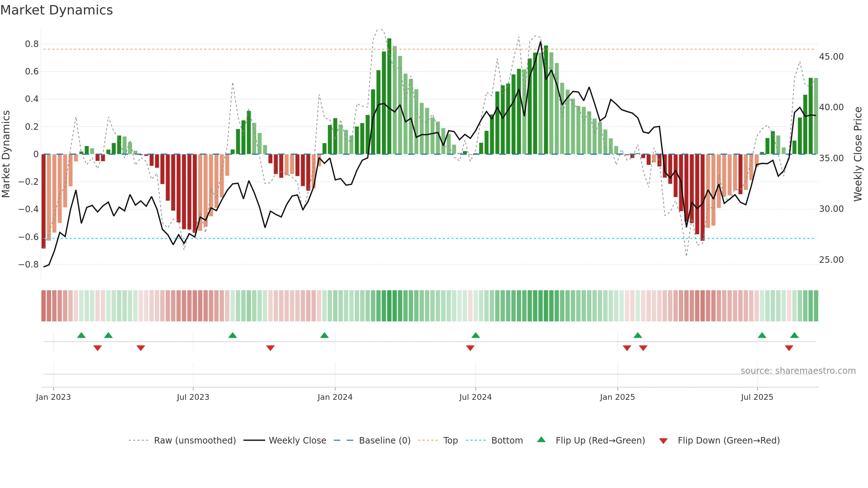Image resolution: width=868 pixels, height=488 pixels.
Task: Click the 0.6 left axis tick label
Action: coord(32,72)
